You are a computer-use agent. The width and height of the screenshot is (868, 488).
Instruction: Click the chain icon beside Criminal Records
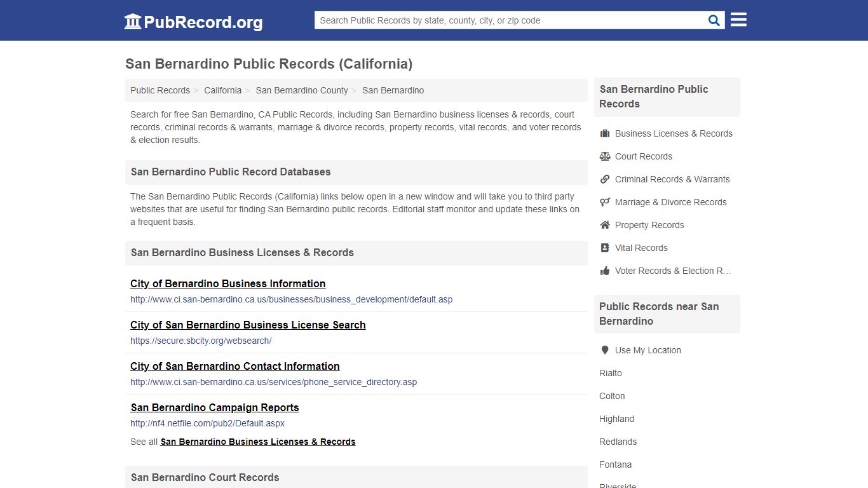point(605,179)
